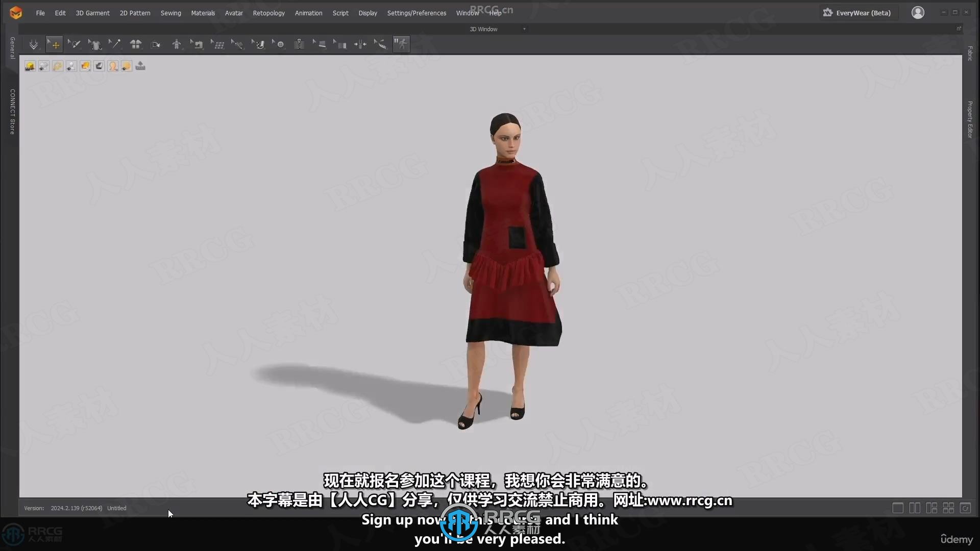Switch to three-pane window layout
980x551 pixels.
932,508
